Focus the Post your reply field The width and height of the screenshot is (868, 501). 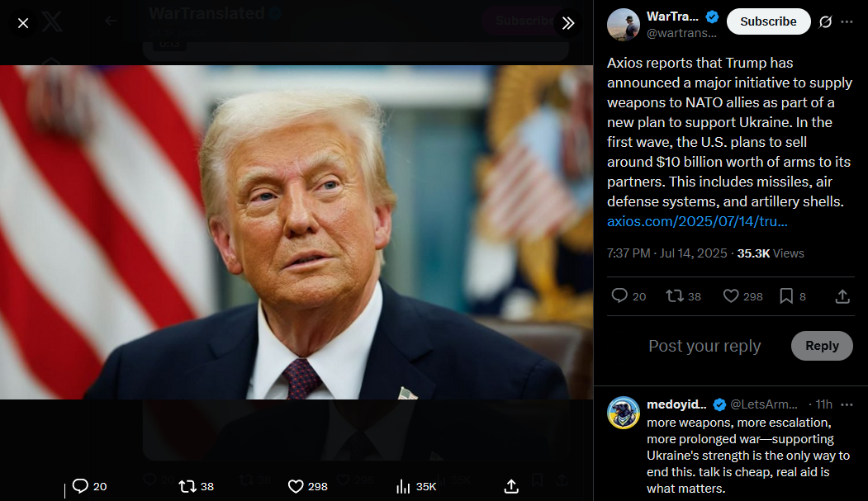704,346
